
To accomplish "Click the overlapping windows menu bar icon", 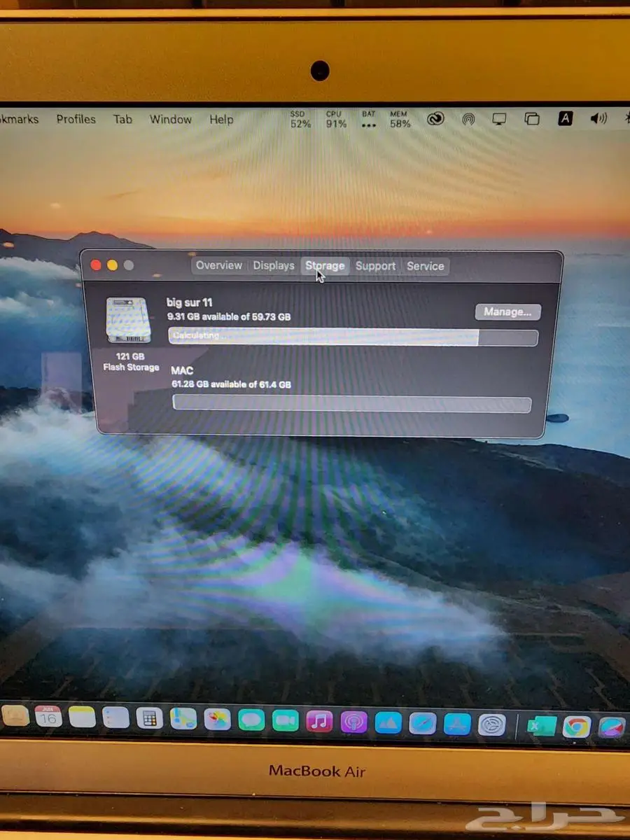I will click(x=532, y=119).
